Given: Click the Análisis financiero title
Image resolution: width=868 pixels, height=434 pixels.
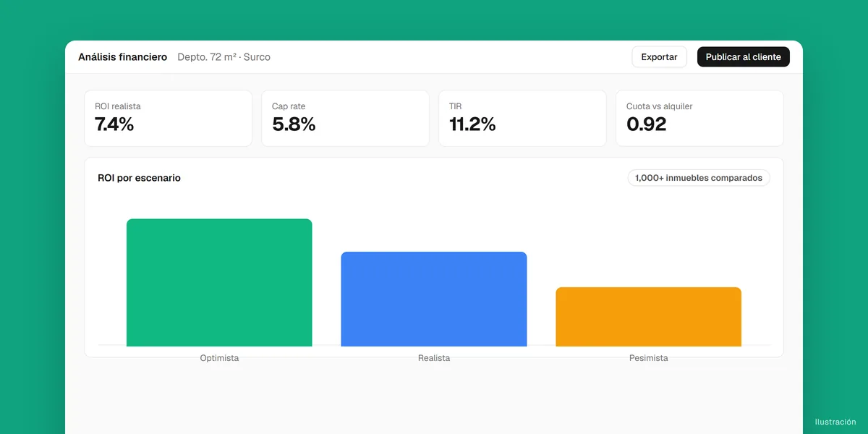Looking at the screenshot, I should point(123,57).
